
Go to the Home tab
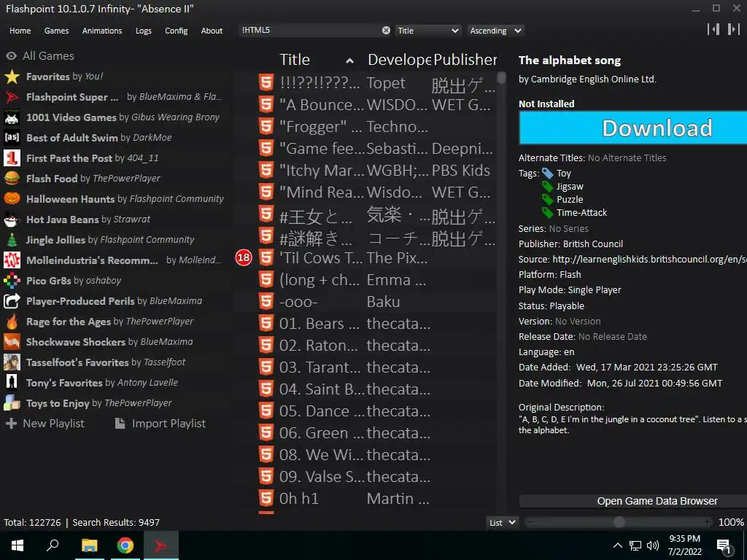pos(20,31)
